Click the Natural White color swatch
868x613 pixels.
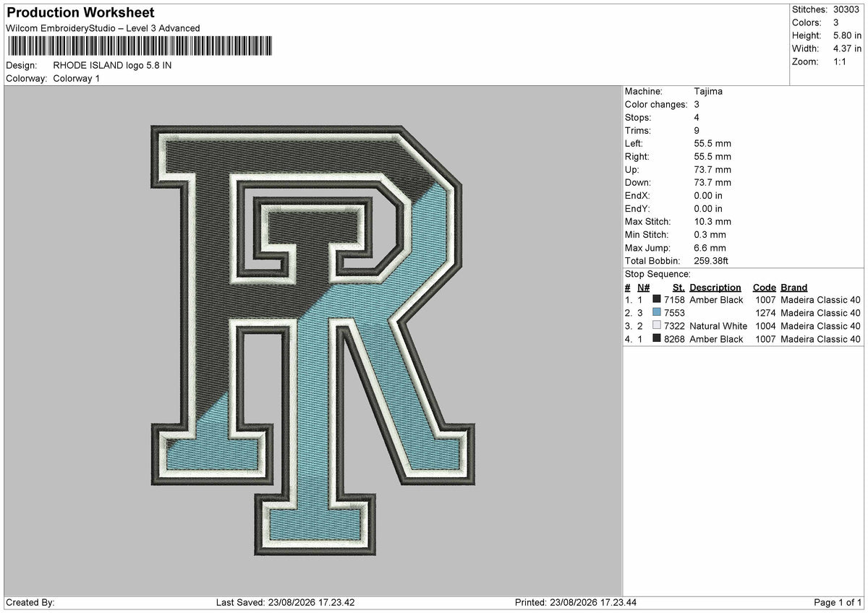coord(657,325)
